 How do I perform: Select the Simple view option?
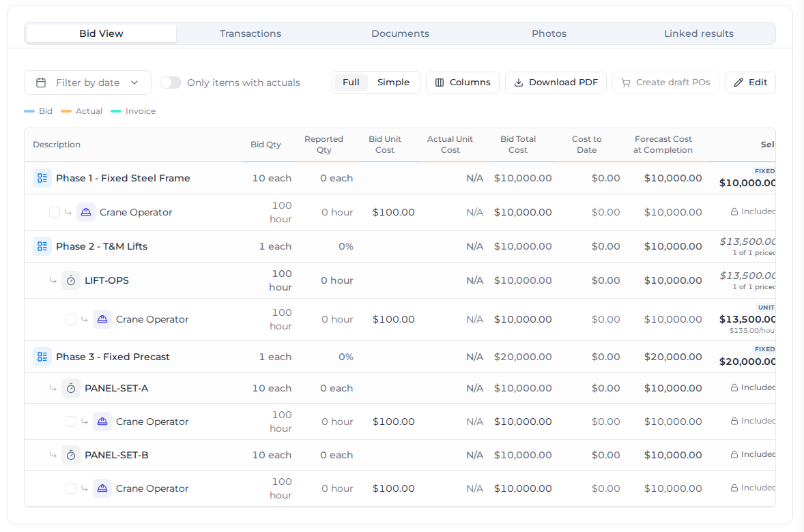[393, 83]
